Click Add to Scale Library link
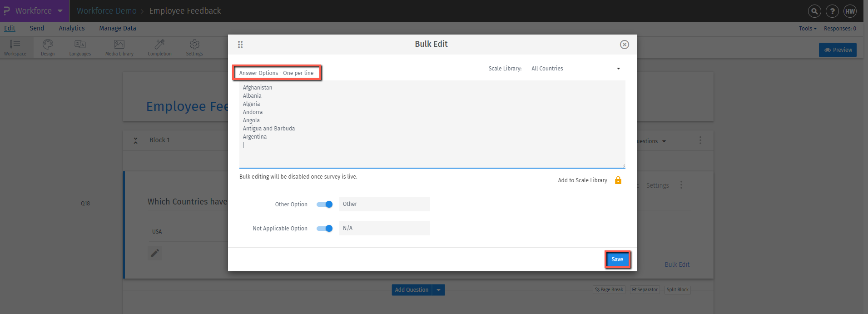This screenshot has width=868, height=314. tap(582, 180)
